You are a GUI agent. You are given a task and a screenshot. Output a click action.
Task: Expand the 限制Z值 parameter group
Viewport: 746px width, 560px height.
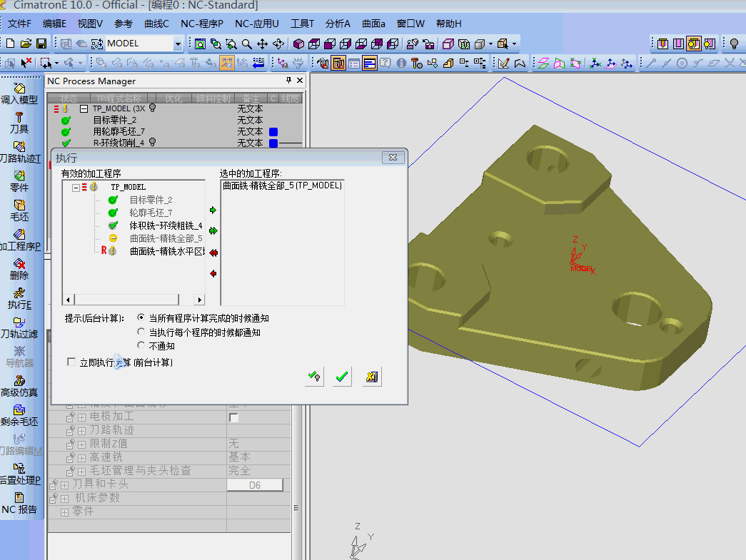82,444
